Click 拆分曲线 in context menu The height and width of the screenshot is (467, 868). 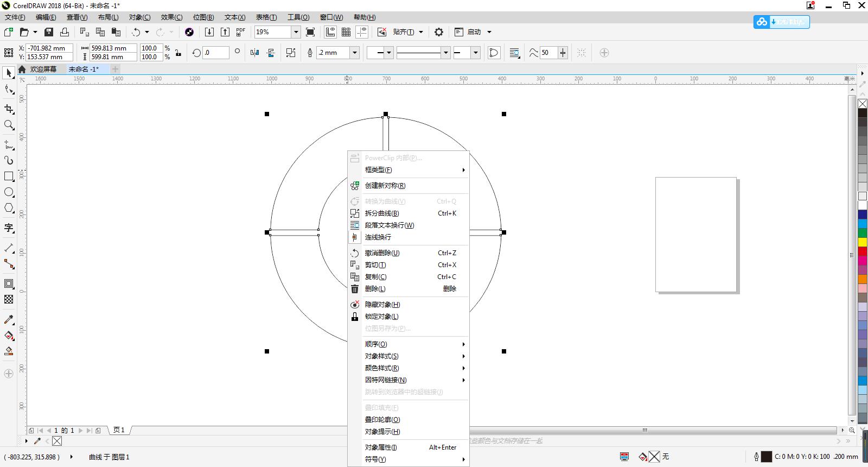click(x=382, y=213)
